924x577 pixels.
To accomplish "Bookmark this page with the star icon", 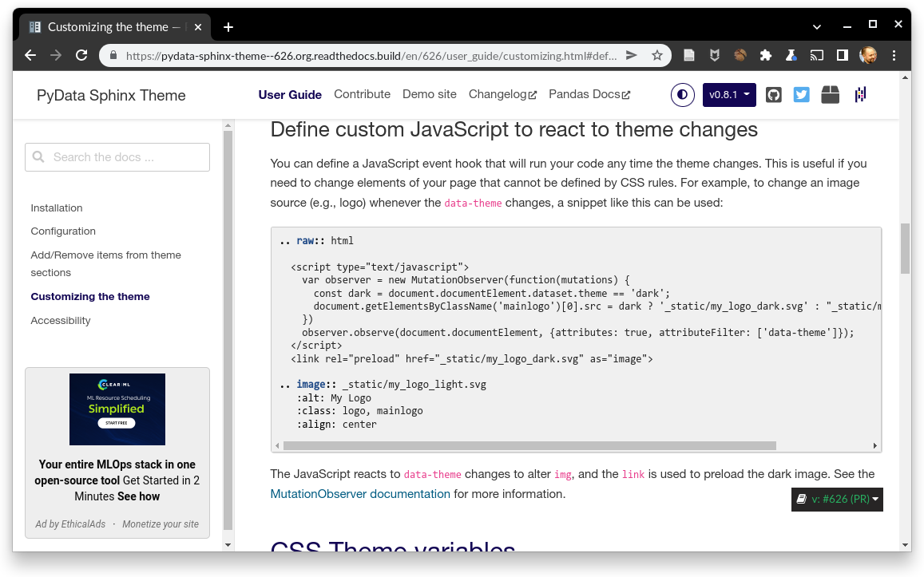I will click(x=657, y=55).
